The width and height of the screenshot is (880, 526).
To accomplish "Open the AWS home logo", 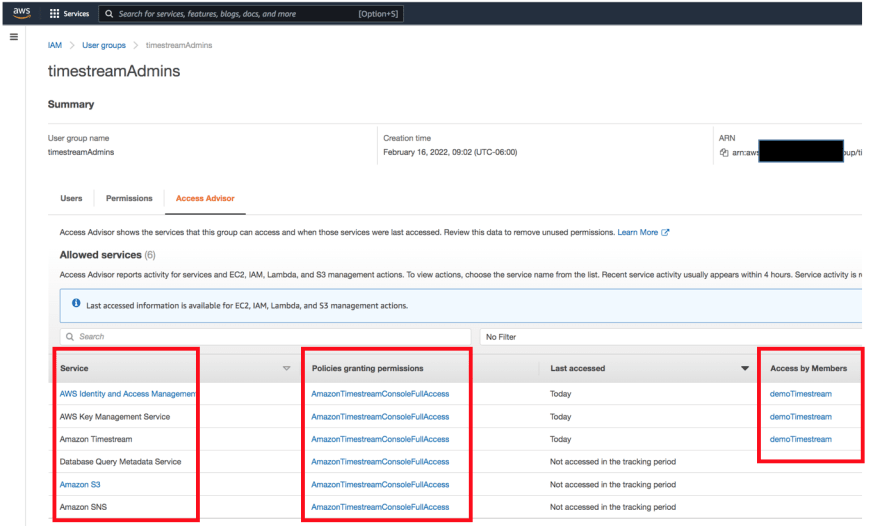I will coord(22,13).
